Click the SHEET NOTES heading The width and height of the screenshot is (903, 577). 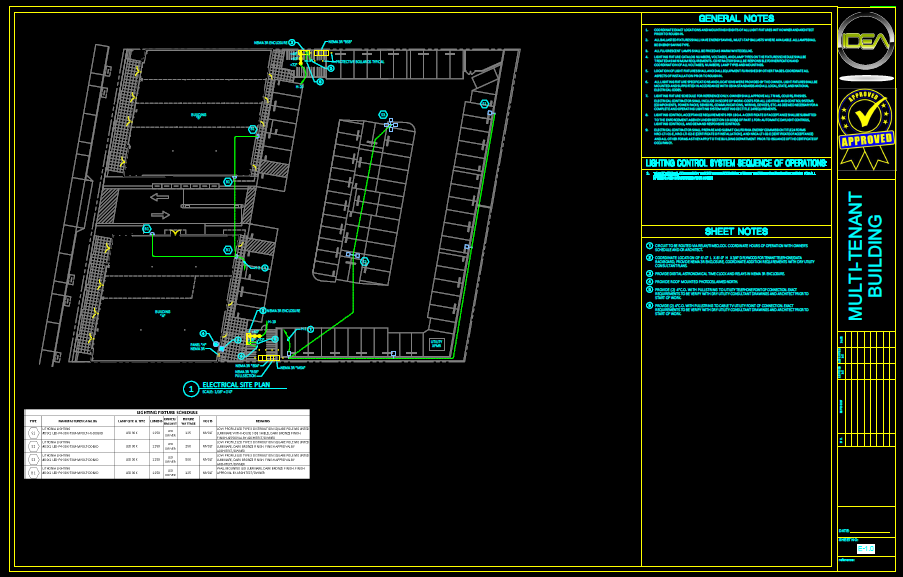pos(735,231)
